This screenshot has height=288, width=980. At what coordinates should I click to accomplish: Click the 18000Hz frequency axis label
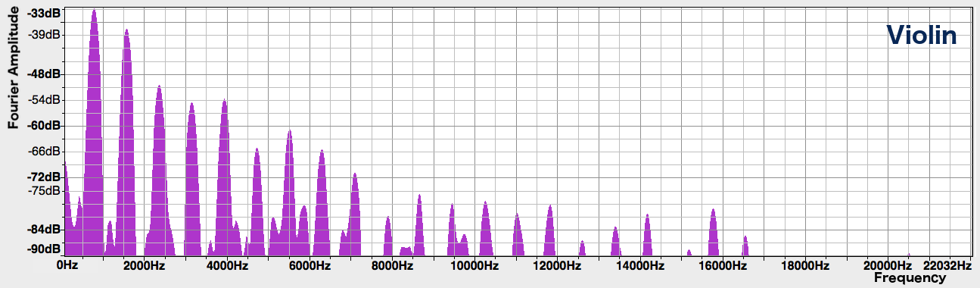coord(805,266)
